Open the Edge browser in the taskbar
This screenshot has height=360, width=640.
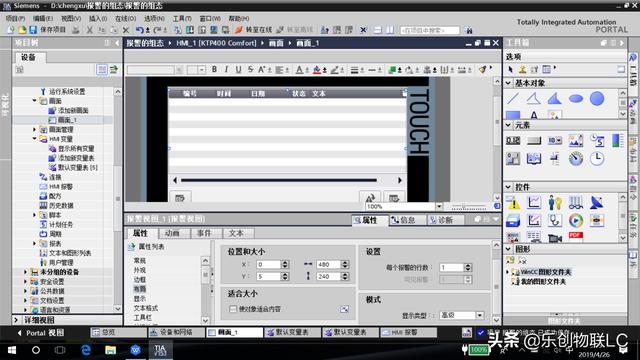[86, 350]
